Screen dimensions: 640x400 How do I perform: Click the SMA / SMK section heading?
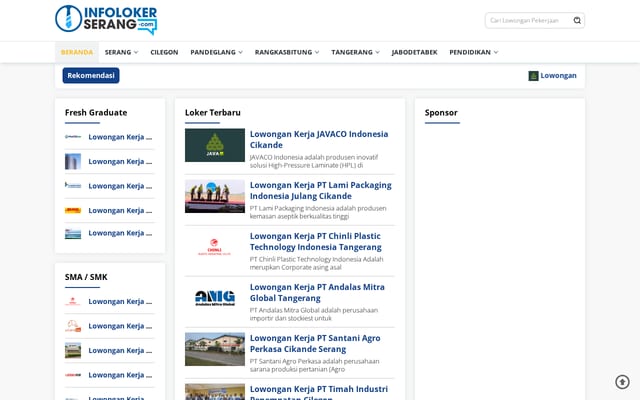[x=86, y=277]
